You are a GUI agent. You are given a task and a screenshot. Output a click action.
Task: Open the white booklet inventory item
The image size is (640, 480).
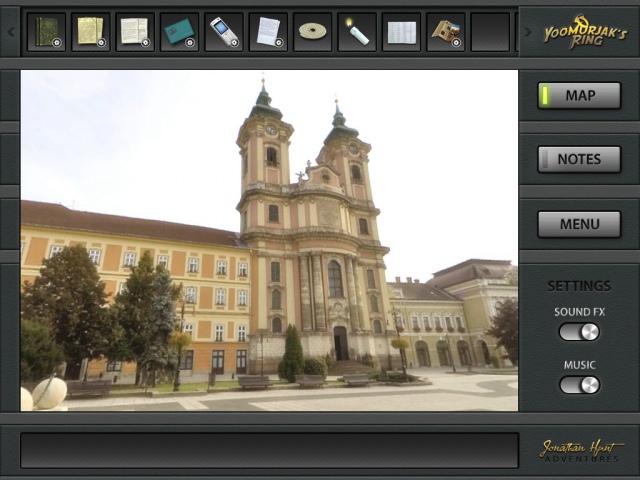(401, 32)
